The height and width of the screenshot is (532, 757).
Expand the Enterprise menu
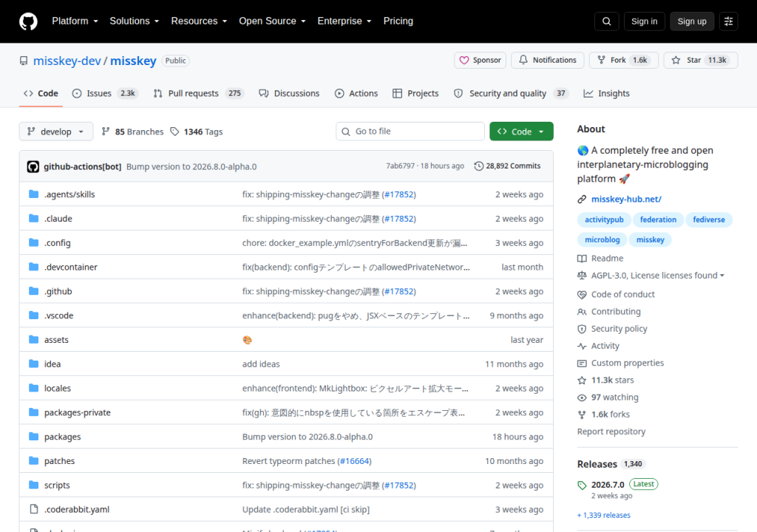344,21
